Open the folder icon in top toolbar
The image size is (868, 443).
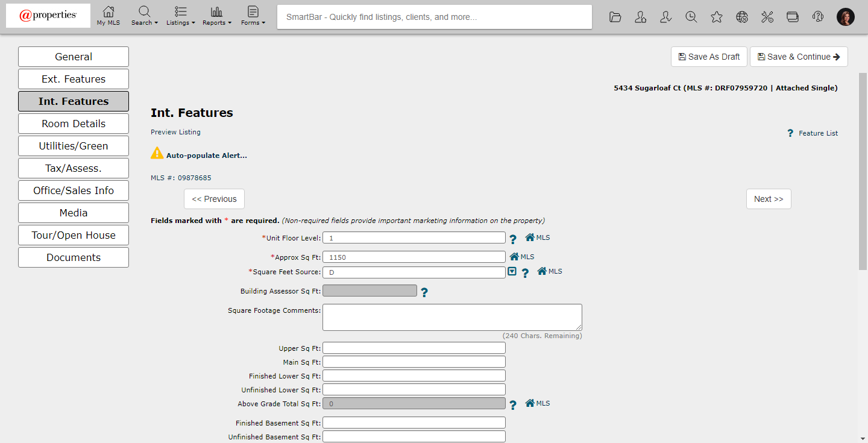click(x=615, y=17)
